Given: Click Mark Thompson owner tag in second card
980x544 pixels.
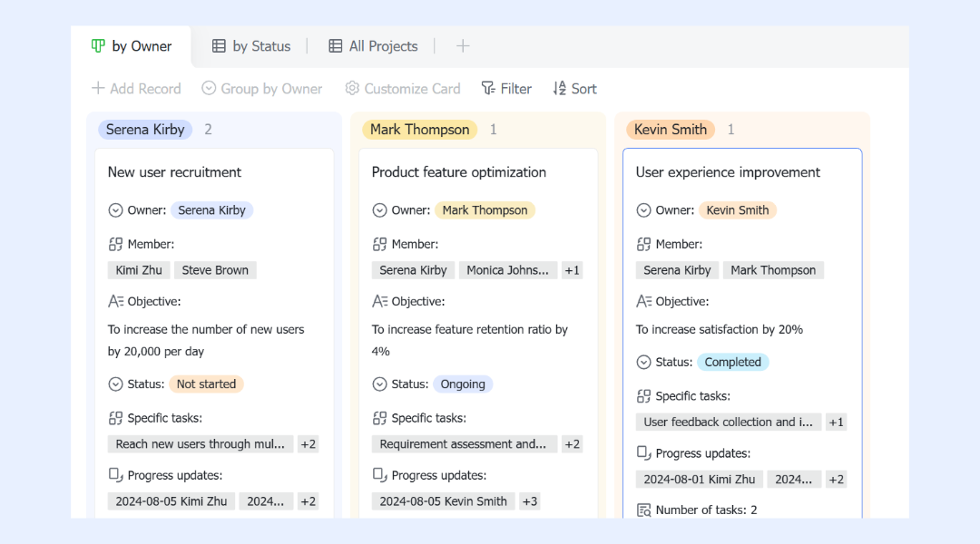Looking at the screenshot, I should pyautogui.click(x=485, y=210).
